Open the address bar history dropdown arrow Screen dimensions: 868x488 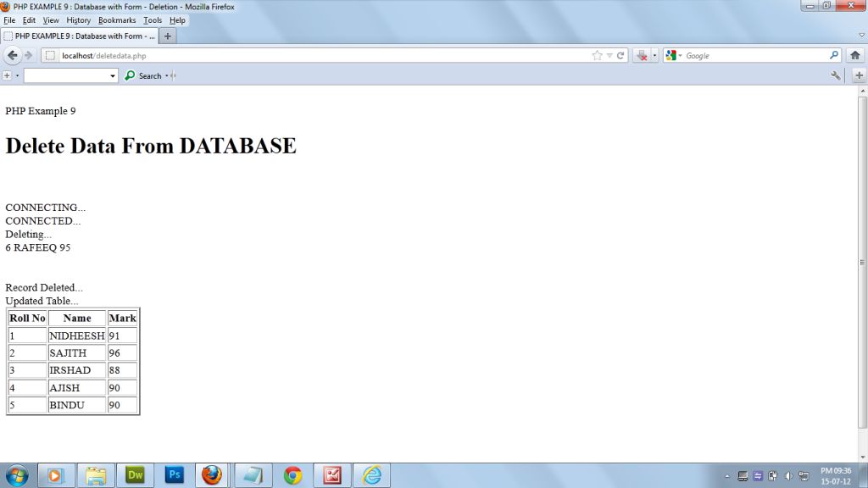[x=609, y=55]
